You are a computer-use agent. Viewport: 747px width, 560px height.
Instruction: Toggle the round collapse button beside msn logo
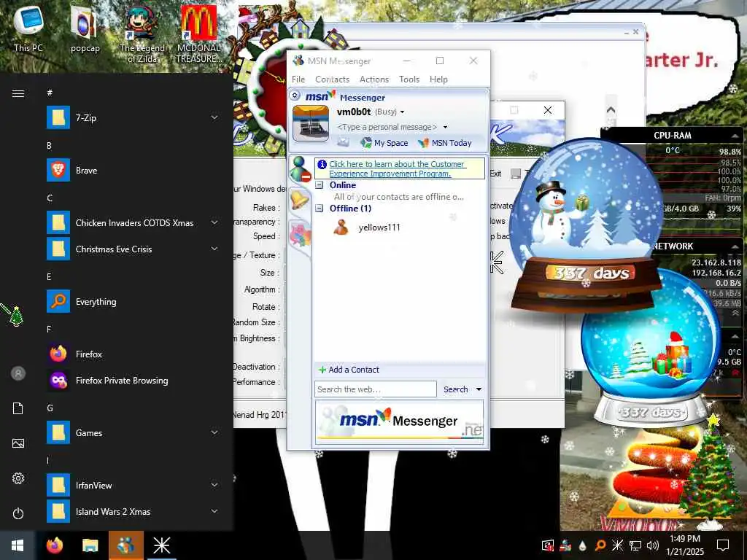click(x=295, y=96)
